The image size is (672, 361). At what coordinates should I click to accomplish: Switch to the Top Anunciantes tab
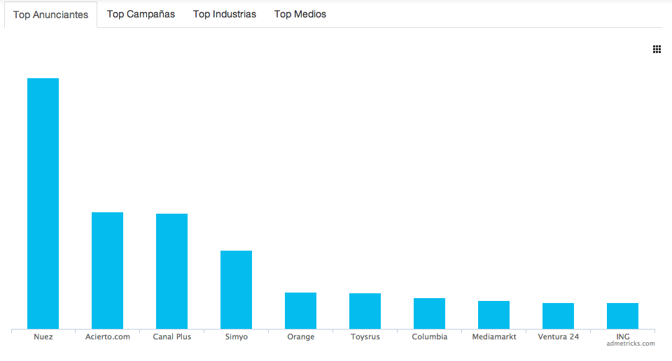coord(51,15)
